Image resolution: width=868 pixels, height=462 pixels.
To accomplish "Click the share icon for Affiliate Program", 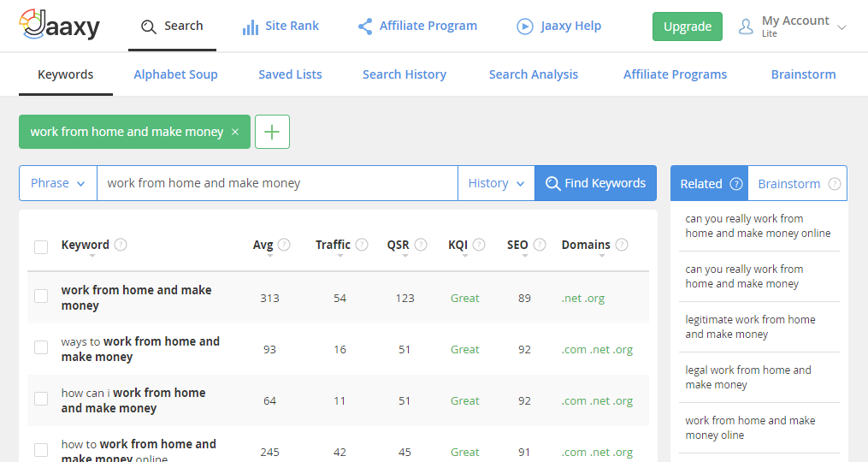I will tap(365, 26).
